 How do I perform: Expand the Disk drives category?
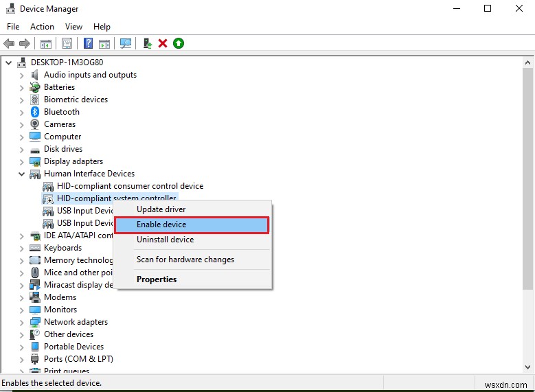21,150
